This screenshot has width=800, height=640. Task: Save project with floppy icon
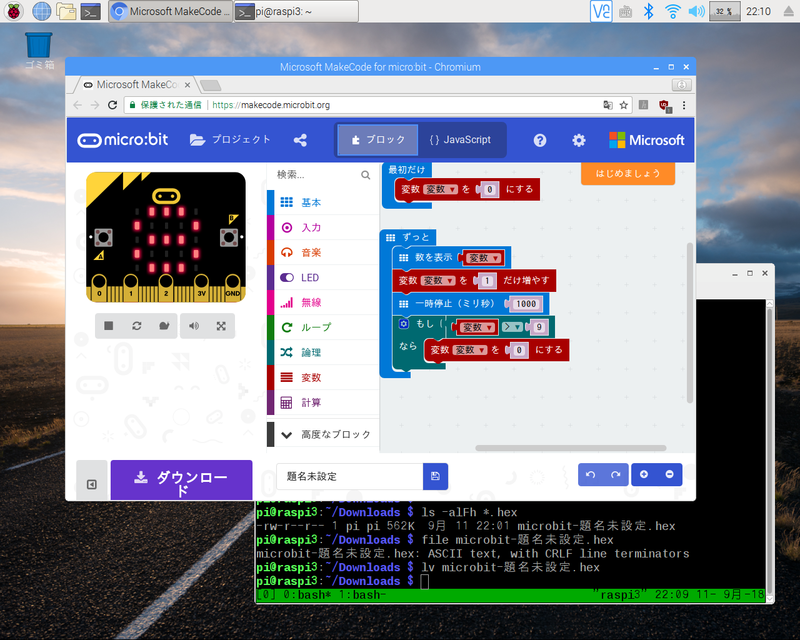click(435, 476)
